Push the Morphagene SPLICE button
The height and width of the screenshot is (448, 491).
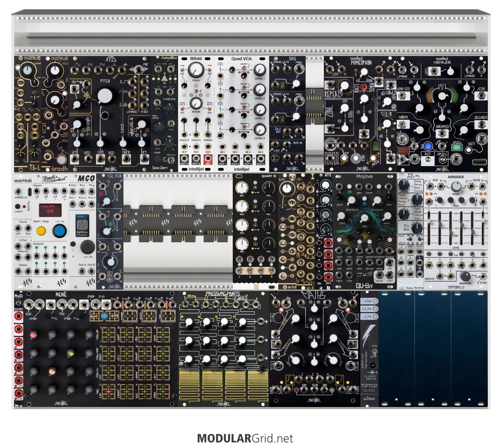[442, 160]
